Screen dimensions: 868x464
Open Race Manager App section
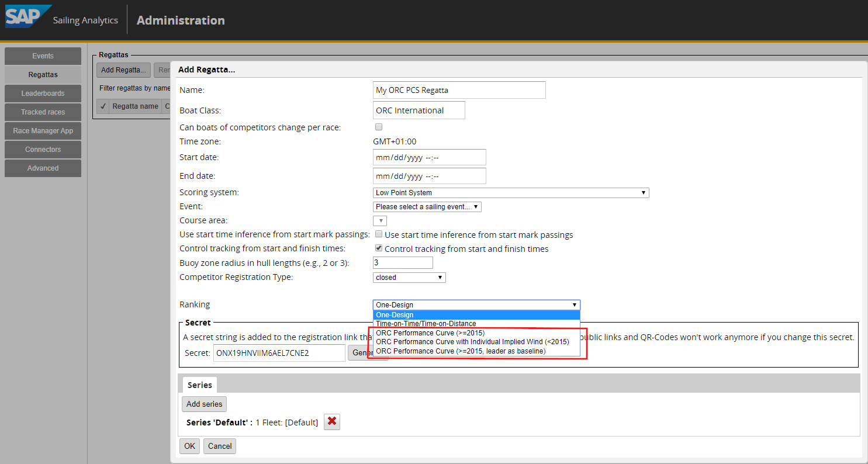tap(43, 131)
